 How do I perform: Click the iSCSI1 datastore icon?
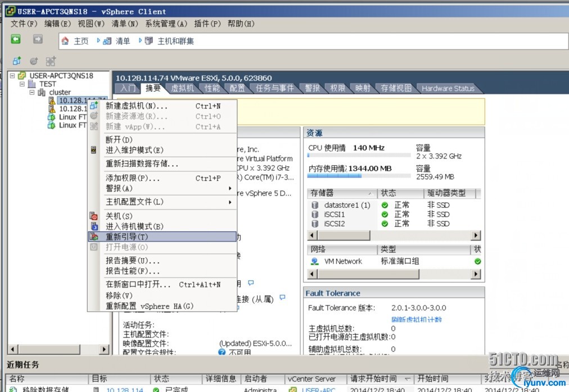point(315,215)
